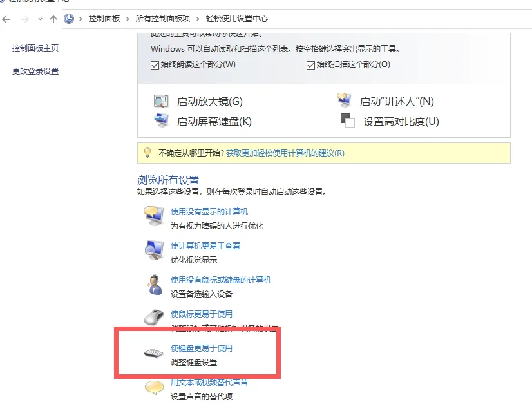
Task: Select 控制面板 breadcrumb item
Action: 104,19
